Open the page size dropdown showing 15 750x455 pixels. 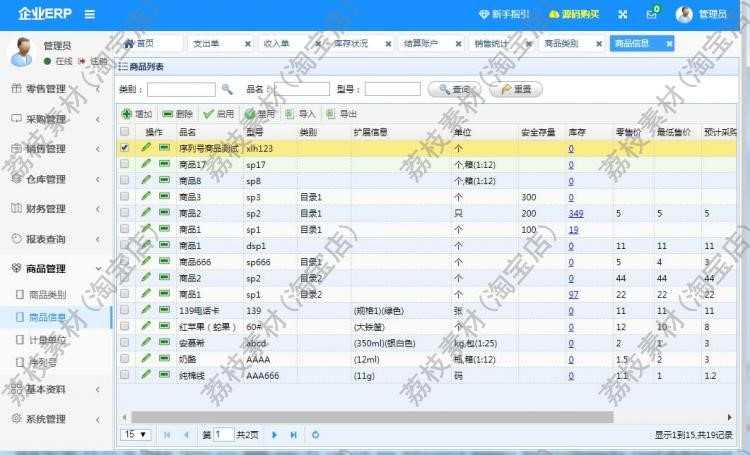[135, 434]
